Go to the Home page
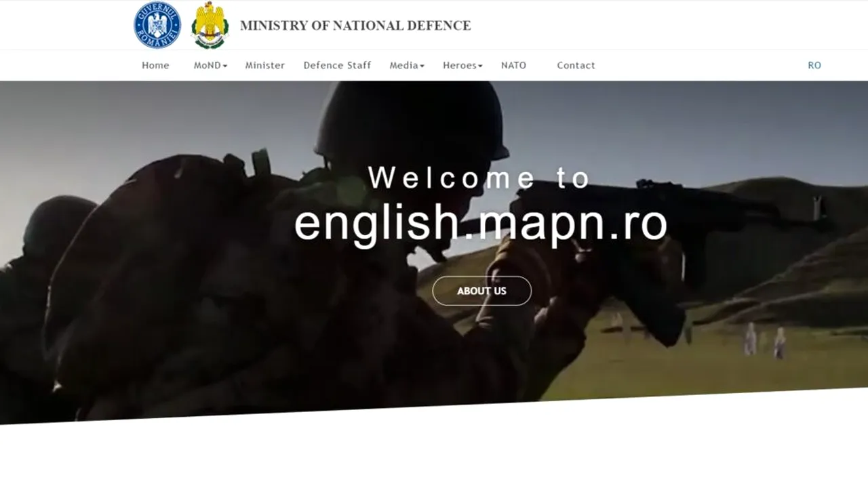The image size is (868, 488). pos(155,65)
